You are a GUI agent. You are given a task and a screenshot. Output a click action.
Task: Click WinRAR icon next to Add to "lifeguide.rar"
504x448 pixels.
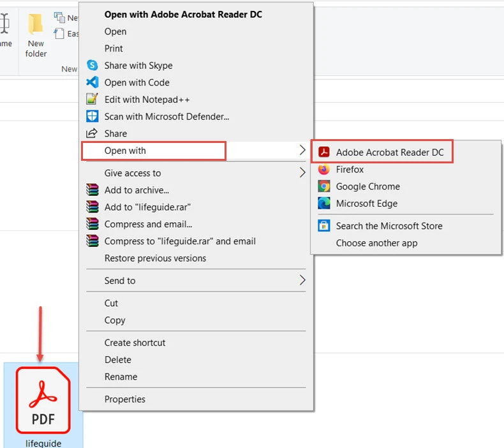click(93, 207)
